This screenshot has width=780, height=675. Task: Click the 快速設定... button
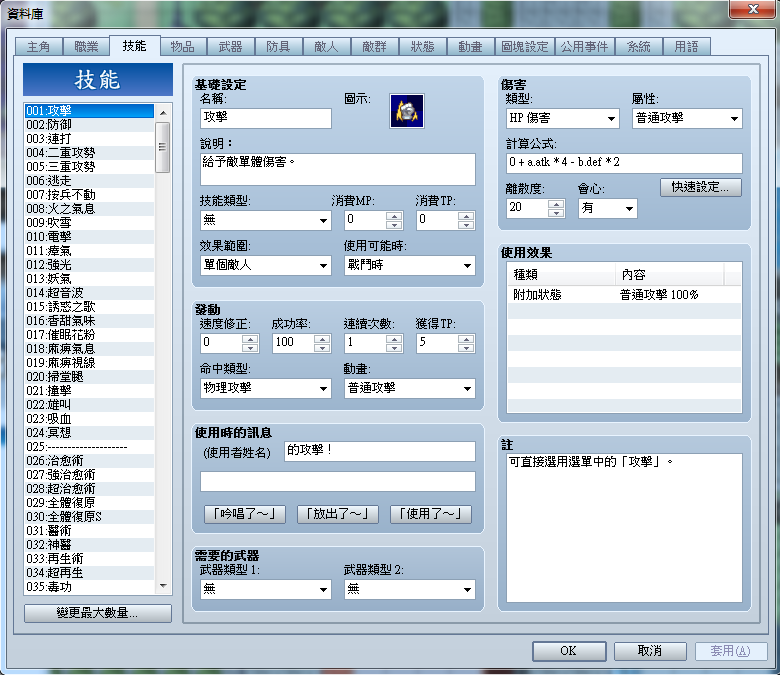pyautogui.click(x=700, y=188)
